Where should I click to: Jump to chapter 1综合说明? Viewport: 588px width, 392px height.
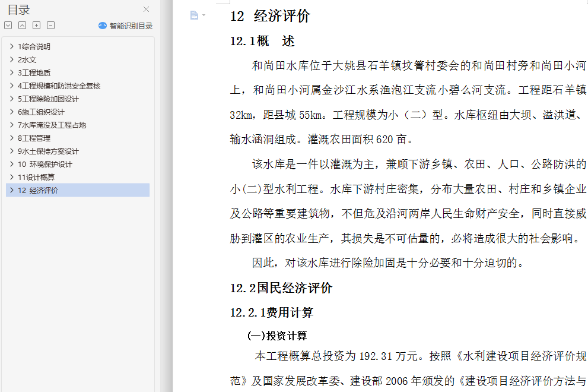34,46
